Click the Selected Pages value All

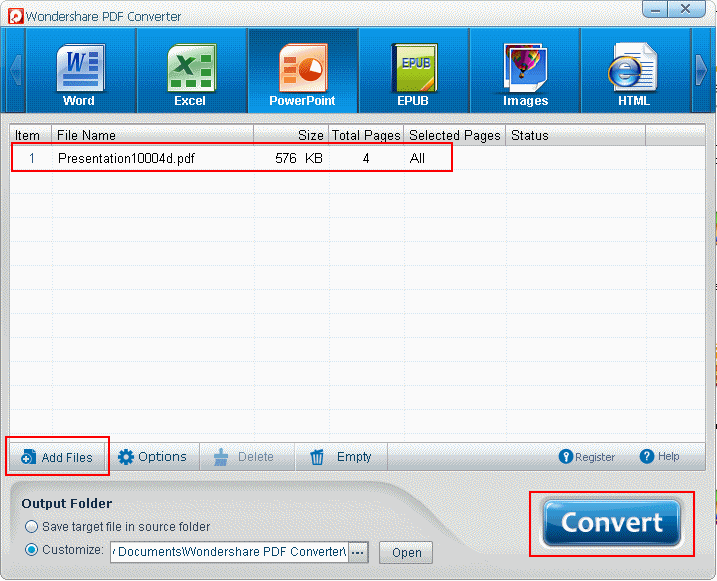point(417,158)
